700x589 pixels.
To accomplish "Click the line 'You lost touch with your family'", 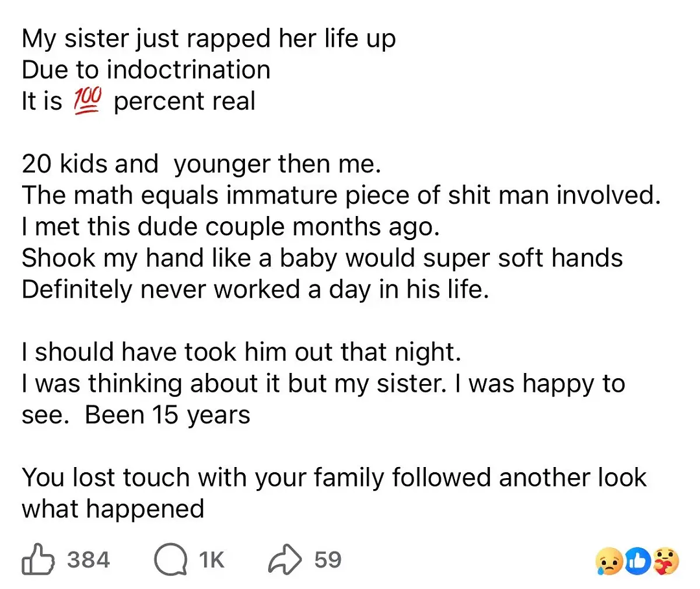I will coord(334,477).
